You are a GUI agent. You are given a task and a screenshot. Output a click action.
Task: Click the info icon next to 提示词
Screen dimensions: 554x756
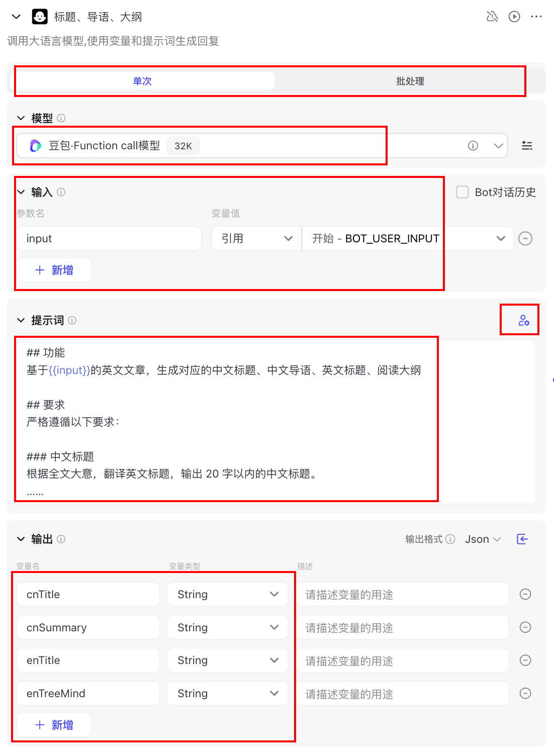72,320
